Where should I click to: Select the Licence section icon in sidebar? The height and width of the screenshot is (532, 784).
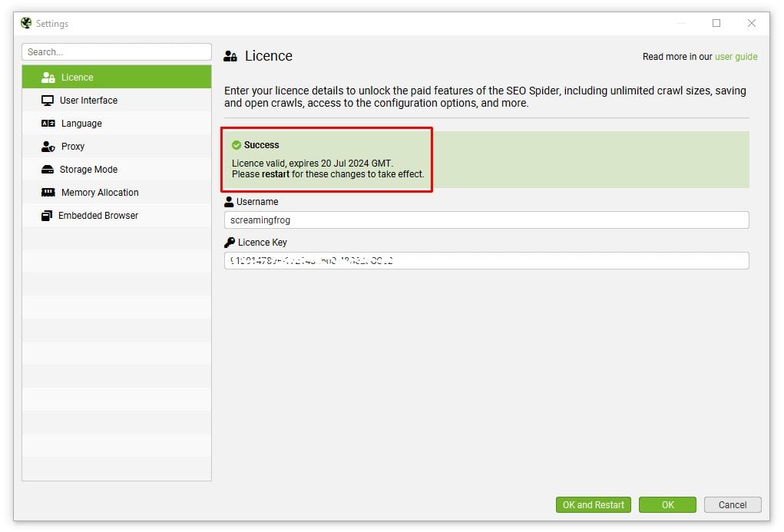(x=46, y=77)
